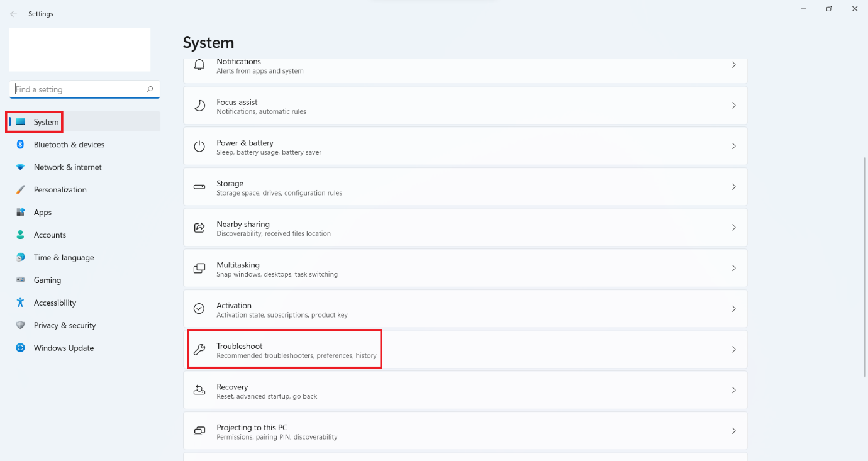Expand Notifications with its chevron
Image resolution: width=868 pixels, height=461 pixels.
pyautogui.click(x=733, y=65)
